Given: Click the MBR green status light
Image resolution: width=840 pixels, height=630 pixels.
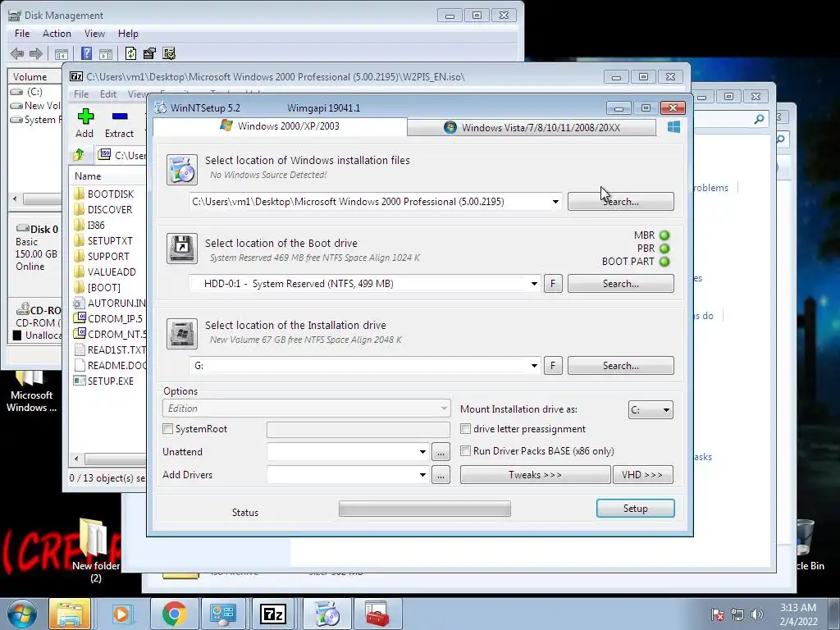Looking at the screenshot, I should (664, 235).
